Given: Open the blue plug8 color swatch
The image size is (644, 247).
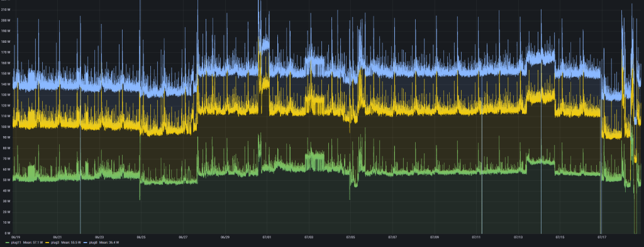Looking at the screenshot, I should (86, 243).
